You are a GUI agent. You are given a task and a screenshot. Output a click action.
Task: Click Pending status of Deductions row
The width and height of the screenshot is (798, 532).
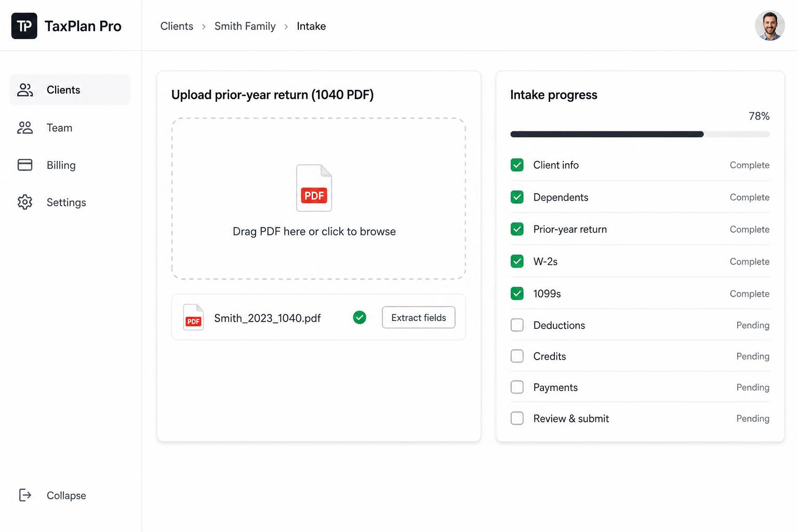(753, 325)
